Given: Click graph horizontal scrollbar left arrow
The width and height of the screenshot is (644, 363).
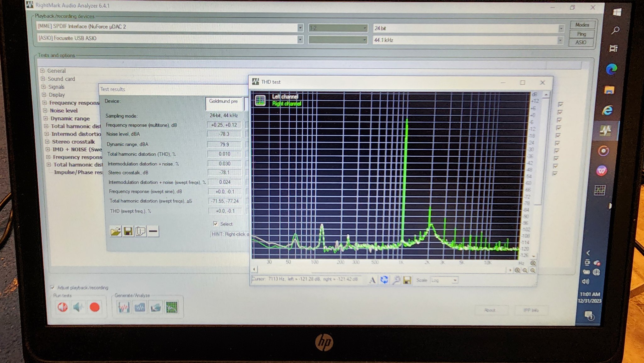Looking at the screenshot, I should [254, 269].
